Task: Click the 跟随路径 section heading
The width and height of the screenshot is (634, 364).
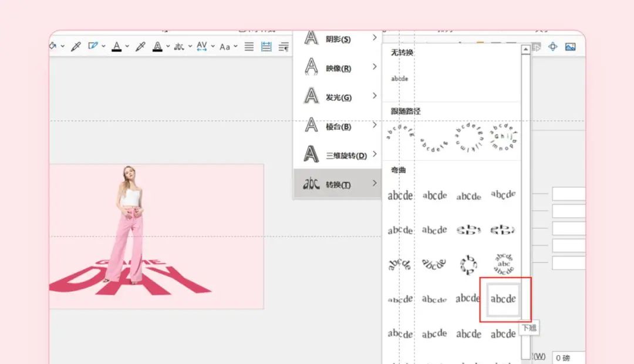Action: click(406, 111)
